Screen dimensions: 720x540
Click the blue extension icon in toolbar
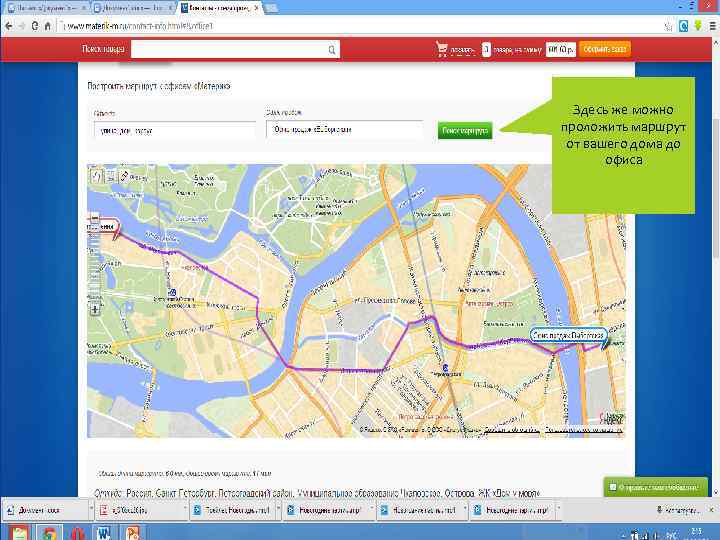[684, 26]
